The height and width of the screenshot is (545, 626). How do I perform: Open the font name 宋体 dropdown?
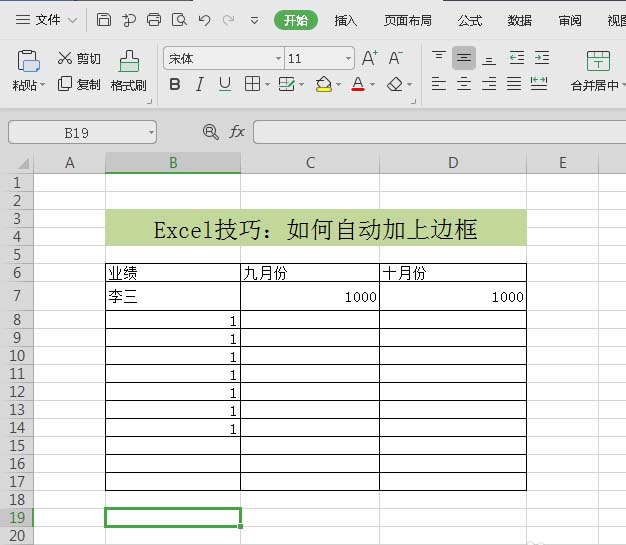pyautogui.click(x=278, y=59)
